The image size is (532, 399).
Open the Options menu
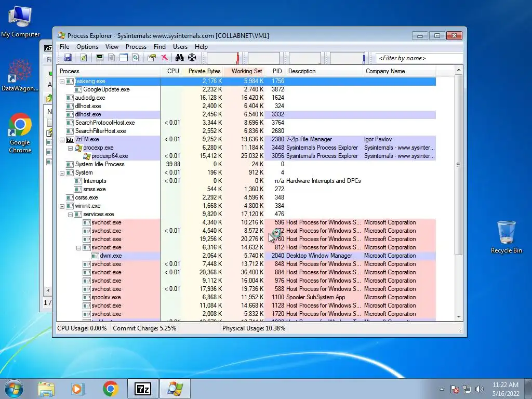87,47
